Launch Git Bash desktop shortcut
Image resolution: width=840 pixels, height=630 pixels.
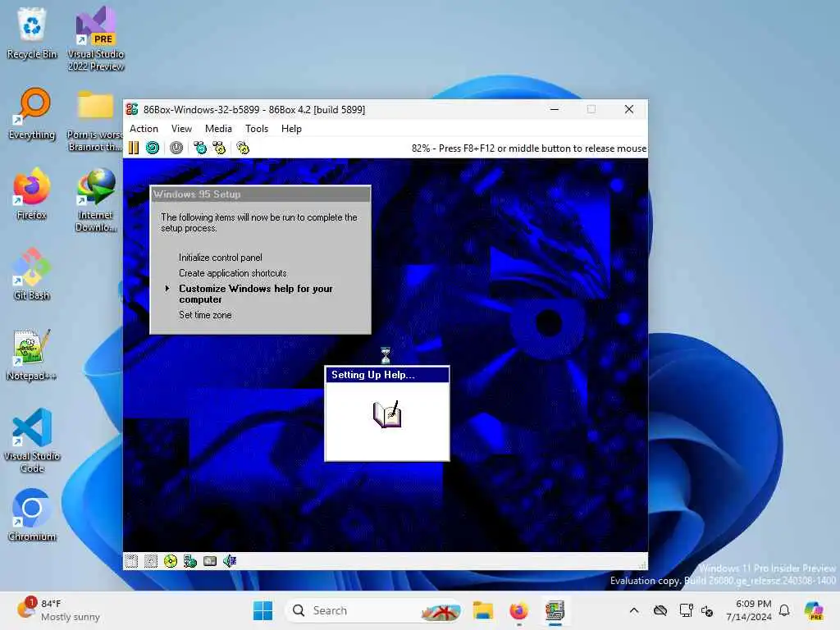tap(32, 274)
